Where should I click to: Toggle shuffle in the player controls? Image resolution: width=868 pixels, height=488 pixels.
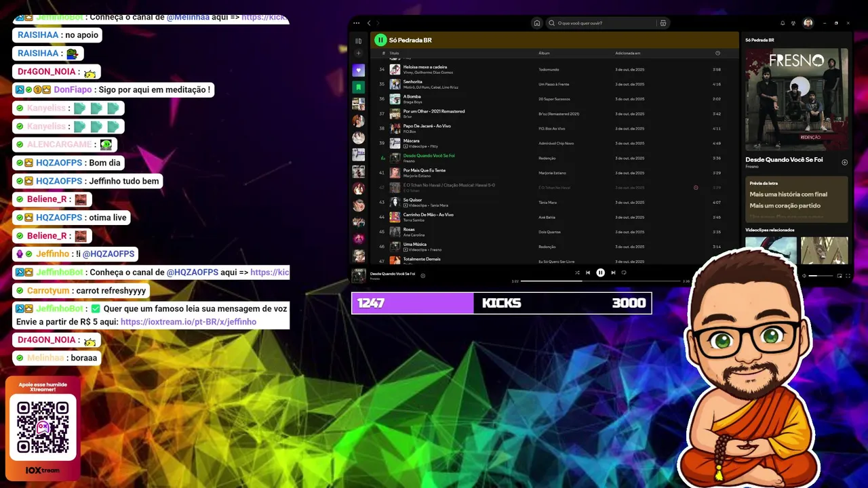tap(577, 272)
